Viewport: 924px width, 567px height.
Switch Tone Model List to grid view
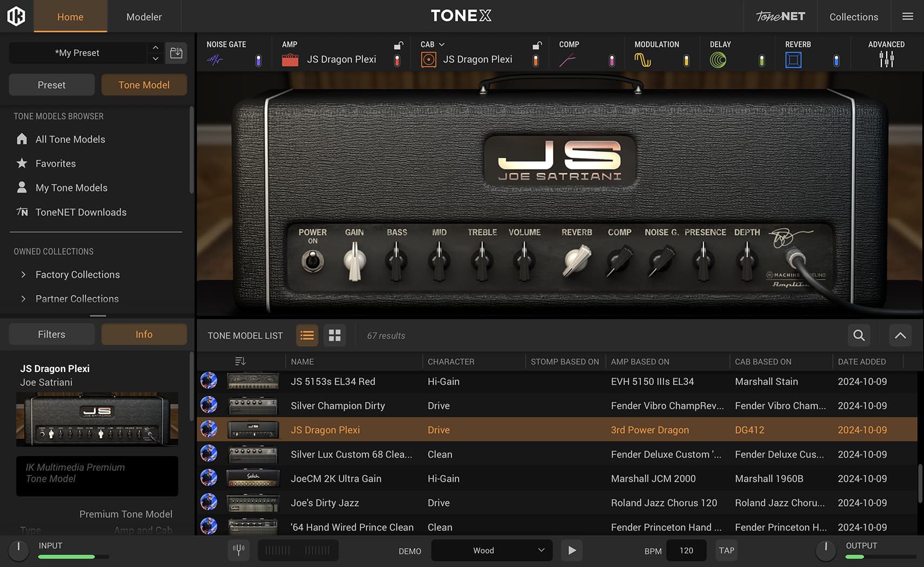[334, 335]
